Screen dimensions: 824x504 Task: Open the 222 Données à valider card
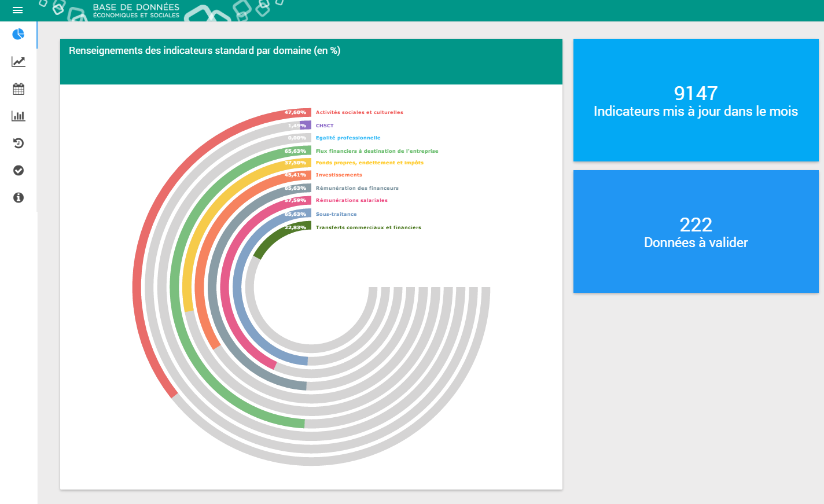point(696,231)
